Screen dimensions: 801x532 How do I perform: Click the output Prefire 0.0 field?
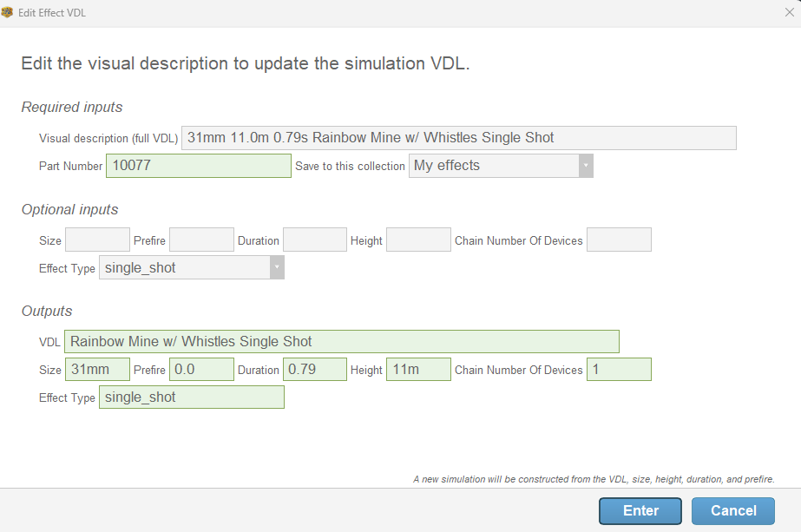pos(201,370)
